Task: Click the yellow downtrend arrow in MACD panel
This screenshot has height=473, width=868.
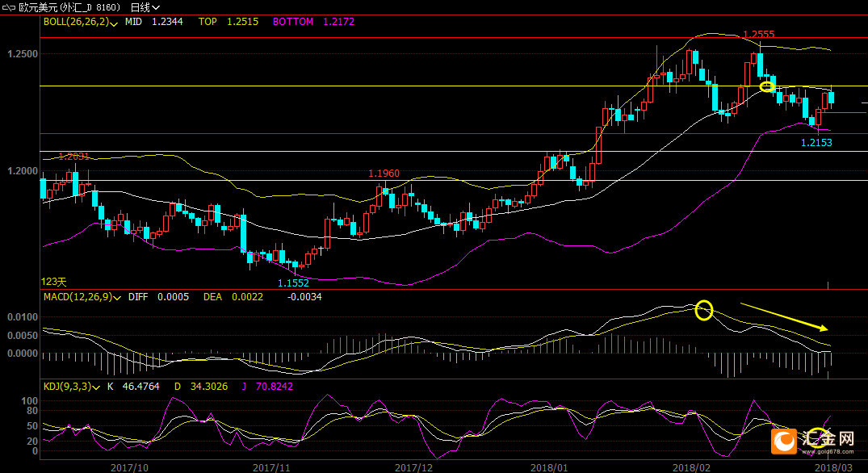Action: (x=783, y=316)
